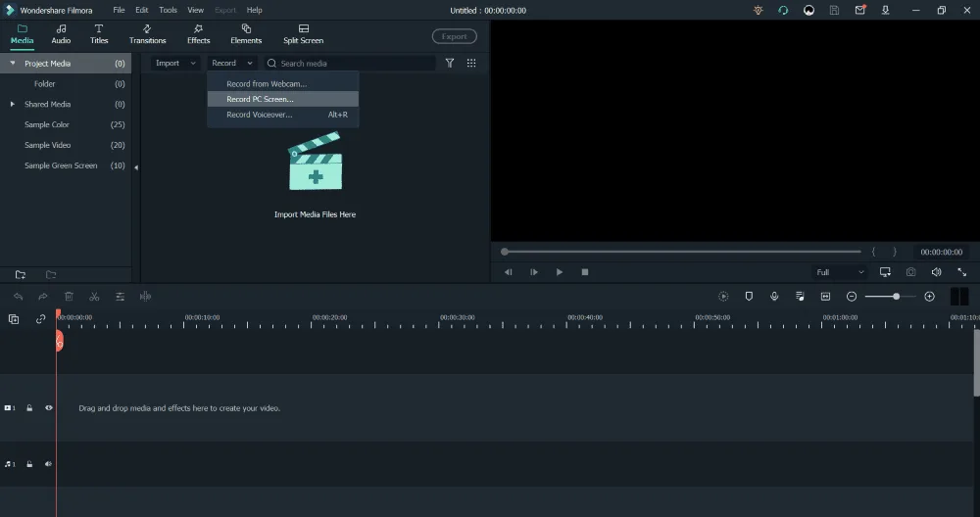This screenshot has width=980, height=517.
Task: Click the Split scissors icon
Action: pyautogui.click(x=94, y=297)
